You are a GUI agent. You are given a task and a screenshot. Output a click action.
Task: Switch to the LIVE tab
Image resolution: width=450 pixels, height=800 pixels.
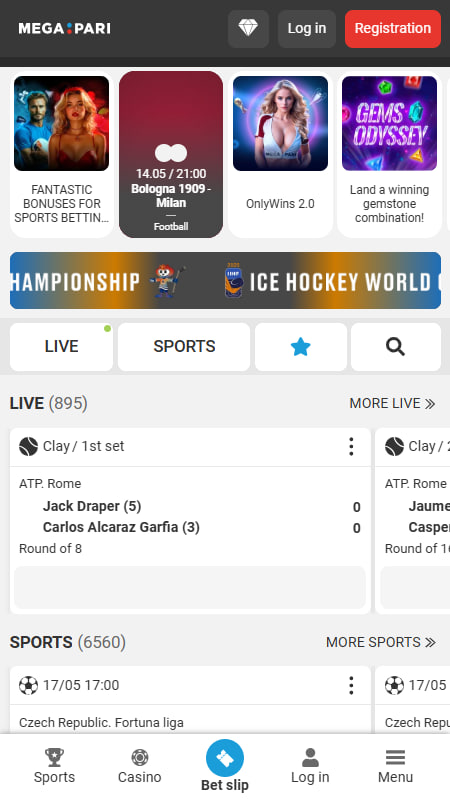[61, 347]
